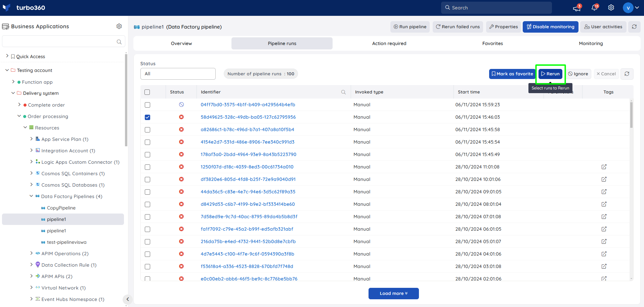This screenshot has width=644, height=307.
Task: Collapse Order processing node
Action: click(19, 116)
